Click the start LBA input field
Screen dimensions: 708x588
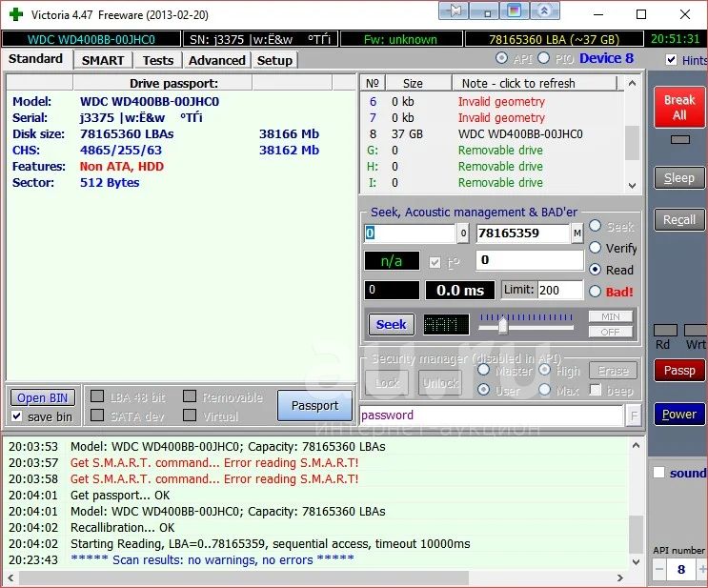pyautogui.click(x=410, y=233)
